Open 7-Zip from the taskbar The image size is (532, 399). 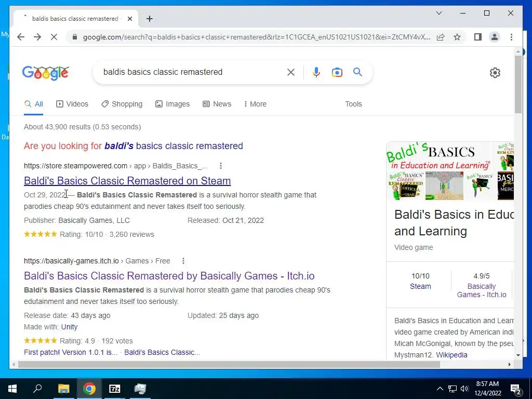pyautogui.click(x=114, y=389)
